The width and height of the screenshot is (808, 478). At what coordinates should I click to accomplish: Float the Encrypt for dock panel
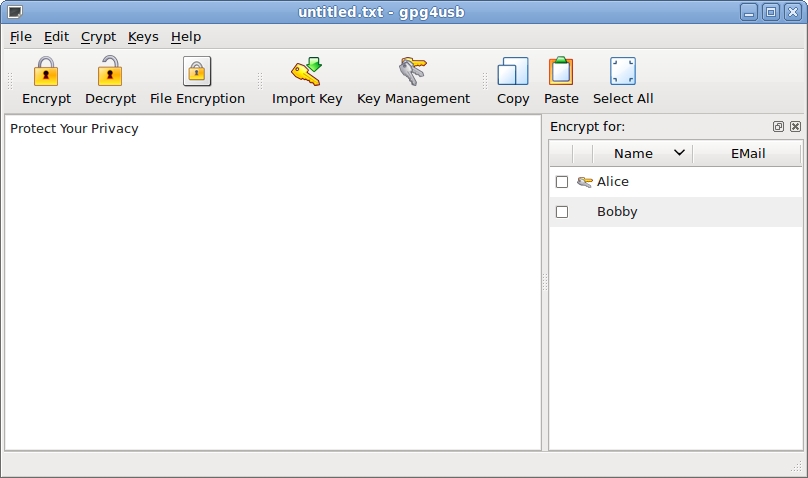[x=778, y=127]
